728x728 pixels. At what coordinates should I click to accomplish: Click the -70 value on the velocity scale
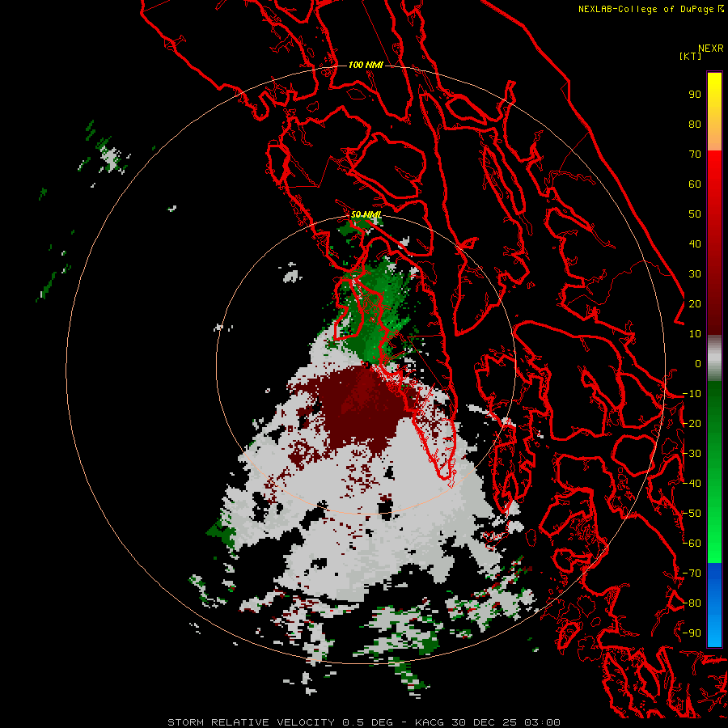[x=692, y=574]
